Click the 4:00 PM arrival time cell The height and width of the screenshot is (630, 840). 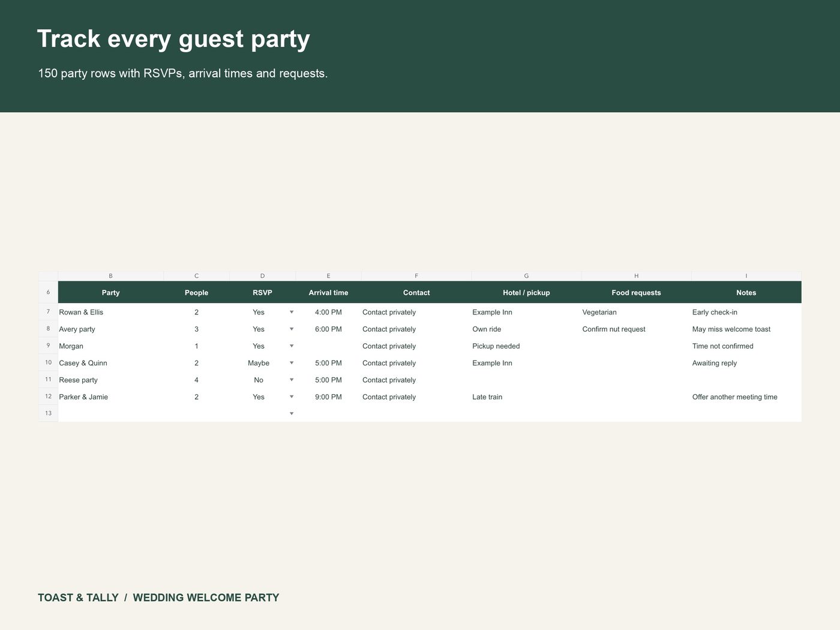(328, 312)
